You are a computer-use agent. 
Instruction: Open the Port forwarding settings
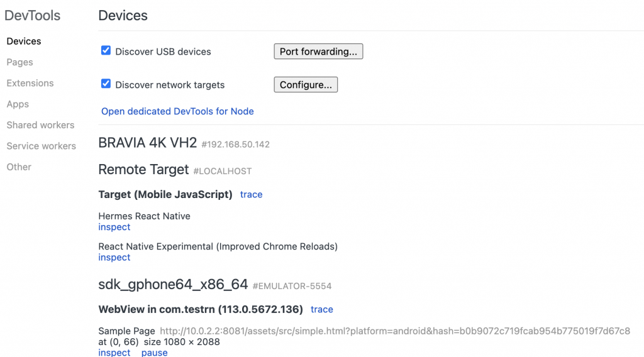318,52
